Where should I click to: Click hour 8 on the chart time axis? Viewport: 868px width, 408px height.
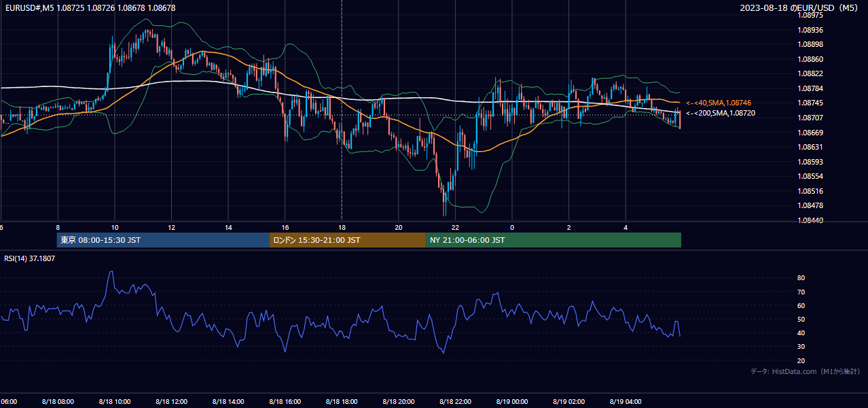click(x=58, y=227)
